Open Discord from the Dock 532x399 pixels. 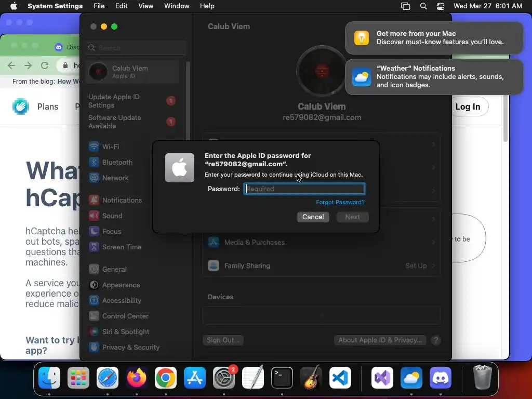pyautogui.click(x=441, y=378)
